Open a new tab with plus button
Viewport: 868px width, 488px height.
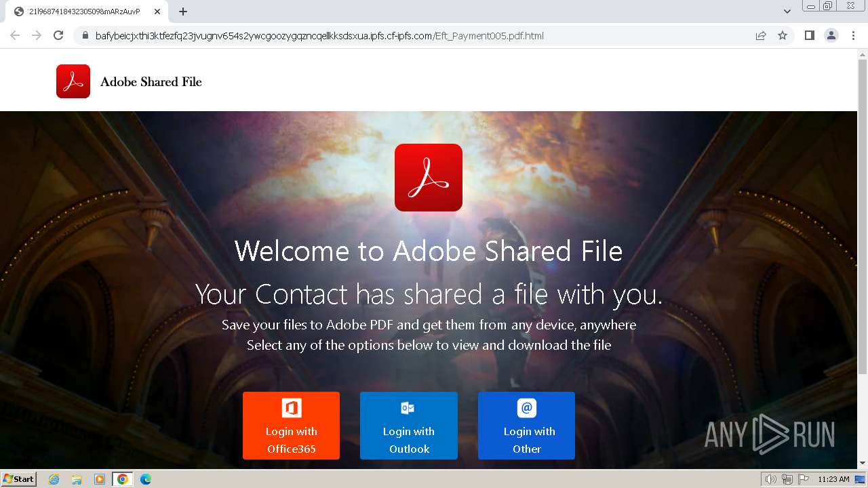click(x=183, y=12)
